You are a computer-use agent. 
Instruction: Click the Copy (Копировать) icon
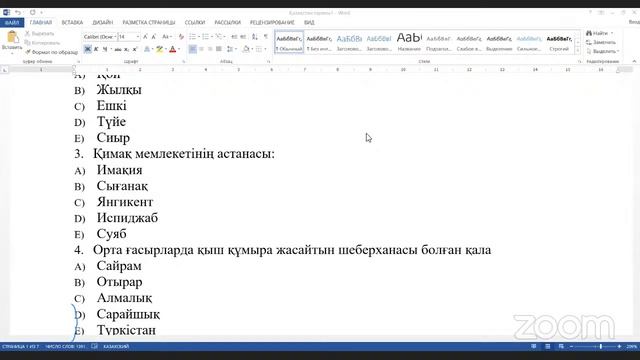click(x=28, y=43)
